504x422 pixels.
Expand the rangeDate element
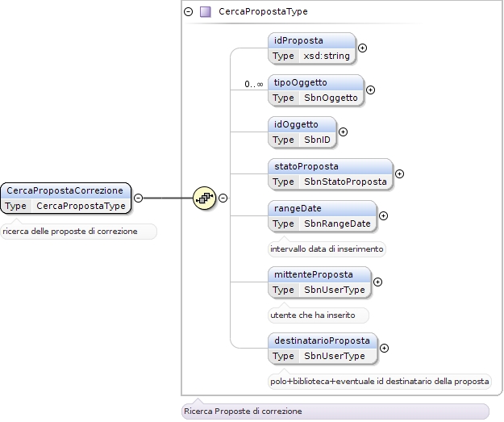(383, 215)
